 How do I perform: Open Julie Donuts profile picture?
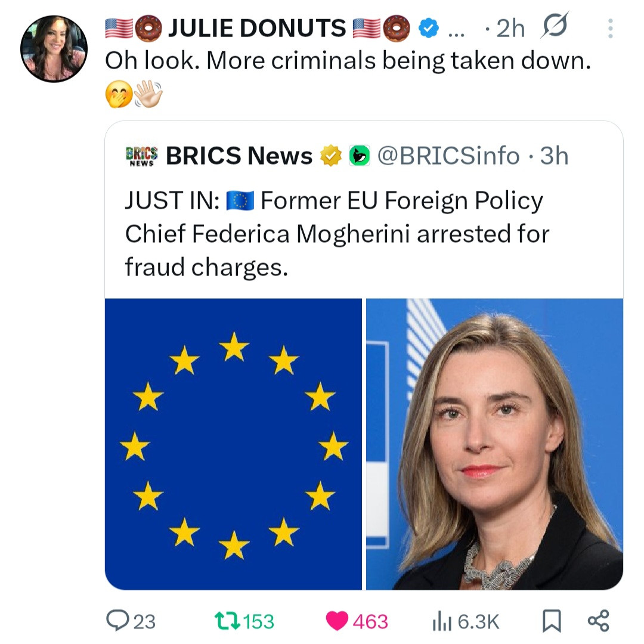54,49
